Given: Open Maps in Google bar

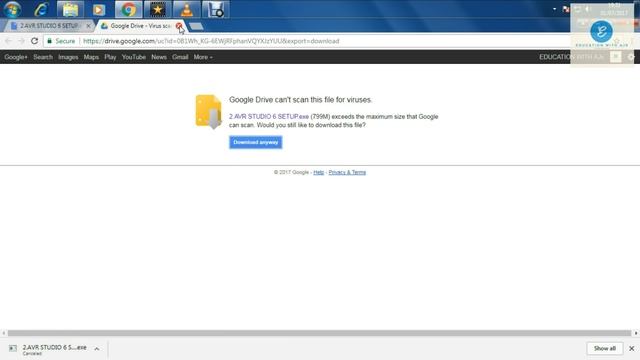Looking at the screenshot, I should point(91,57).
